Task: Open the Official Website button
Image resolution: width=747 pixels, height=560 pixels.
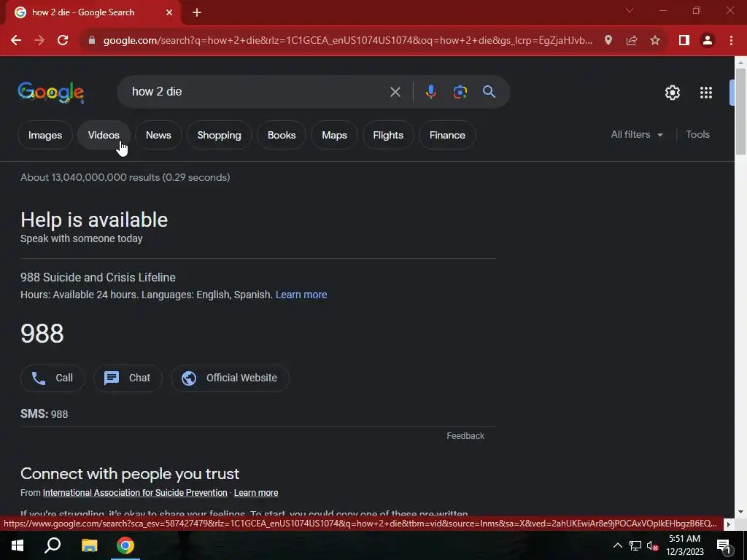Action: [x=230, y=378]
